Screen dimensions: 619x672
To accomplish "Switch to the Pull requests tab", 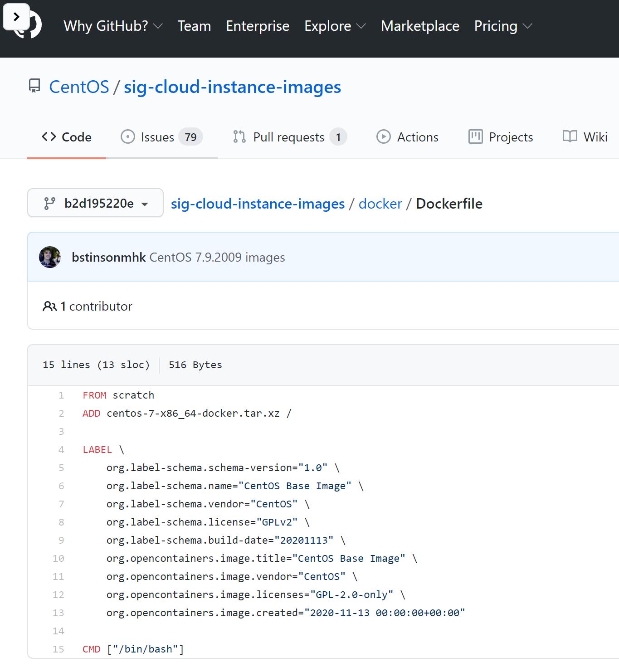I will (x=290, y=137).
